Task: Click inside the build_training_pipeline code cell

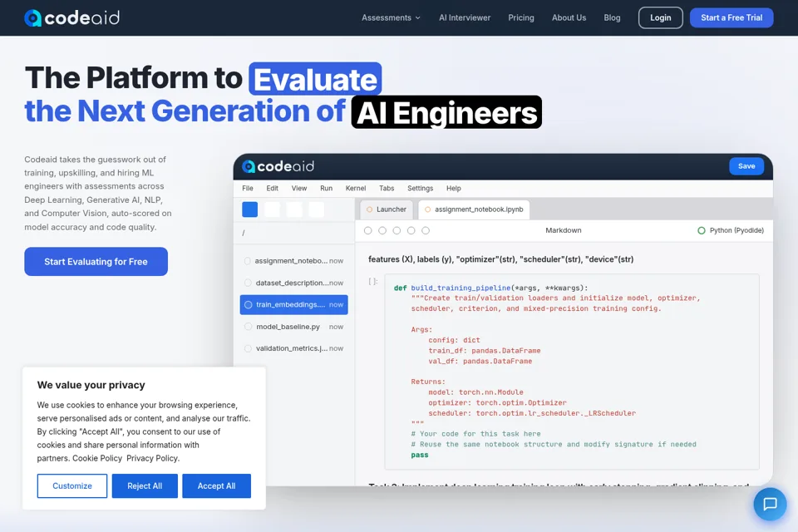Action: [x=572, y=371]
